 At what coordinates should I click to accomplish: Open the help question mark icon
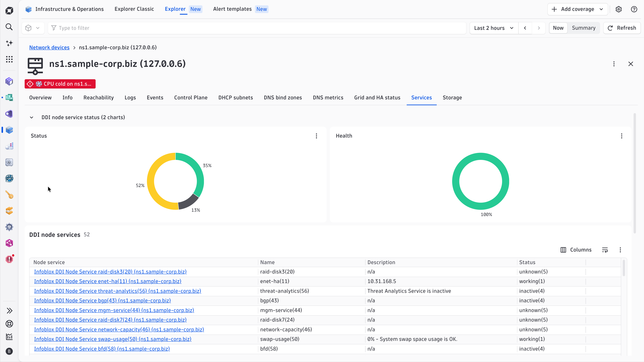coord(634,9)
